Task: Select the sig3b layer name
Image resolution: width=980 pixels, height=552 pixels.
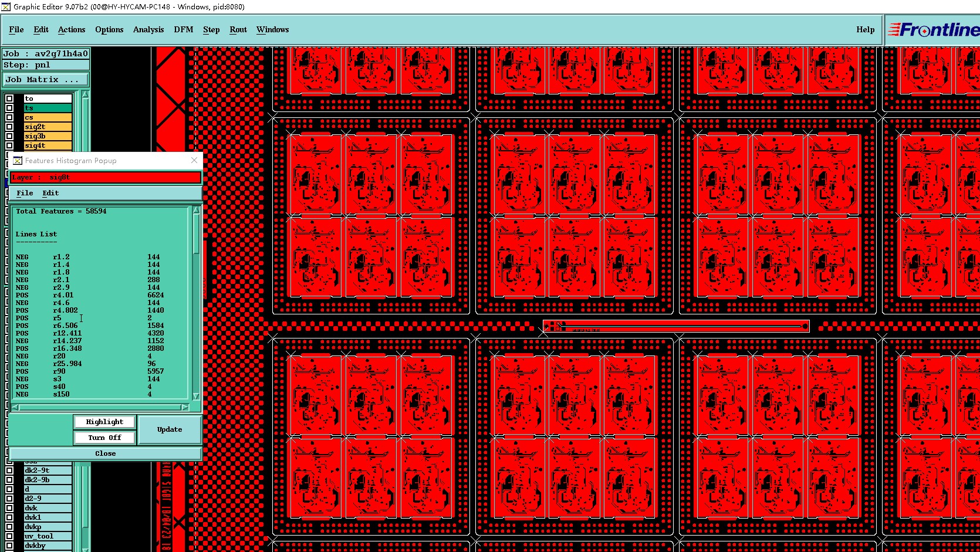Action: [48, 136]
